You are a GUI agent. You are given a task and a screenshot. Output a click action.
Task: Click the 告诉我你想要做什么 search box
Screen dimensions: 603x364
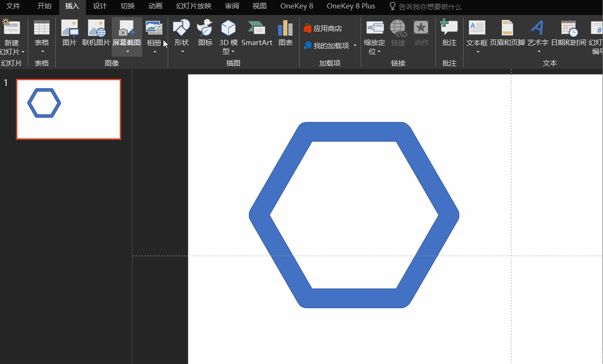pyautogui.click(x=425, y=7)
